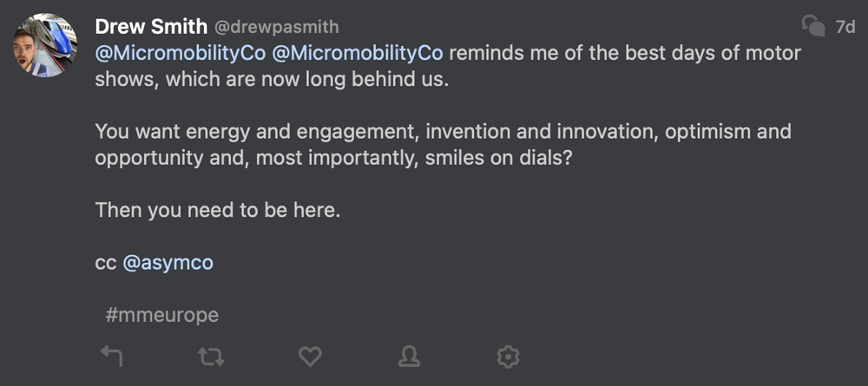The width and height of the screenshot is (868, 386).
Task: Click the 7d timestamp
Action: [x=845, y=27]
